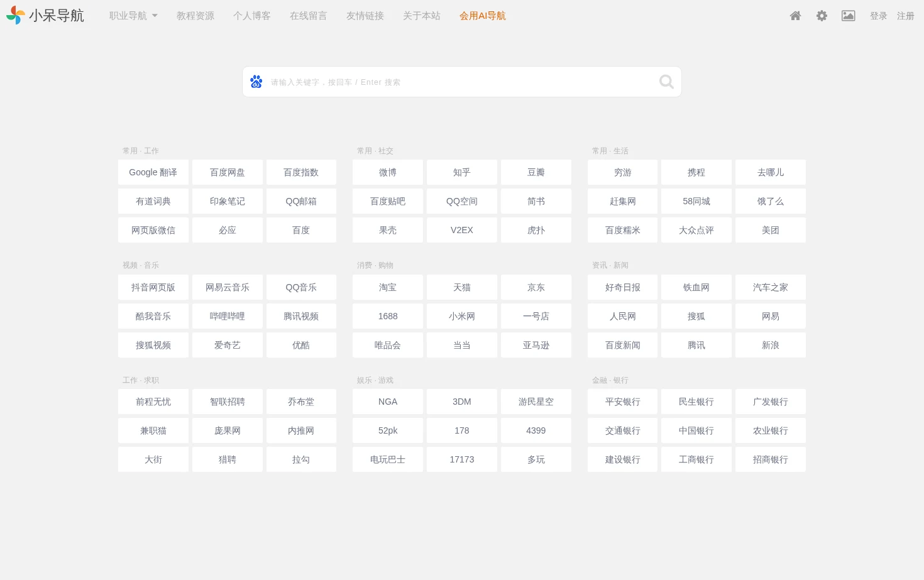Expand the 职业导航 dropdown menu
Viewport: 924px width, 580px height.
pyautogui.click(x=133, y=16)
